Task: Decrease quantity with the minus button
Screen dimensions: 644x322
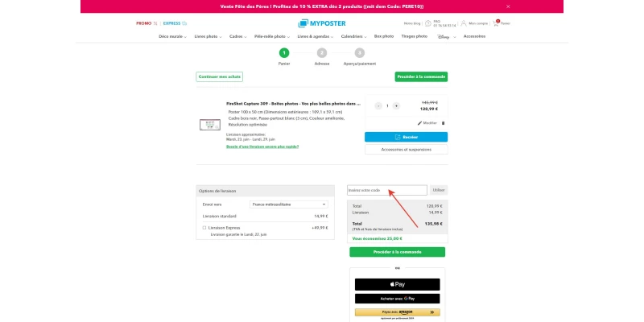Action: point(378,106)
